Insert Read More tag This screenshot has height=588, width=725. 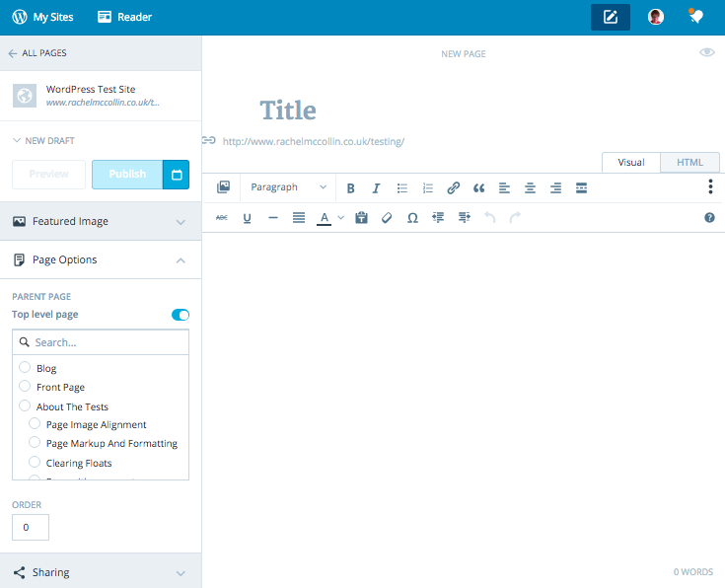pos(581,187)
